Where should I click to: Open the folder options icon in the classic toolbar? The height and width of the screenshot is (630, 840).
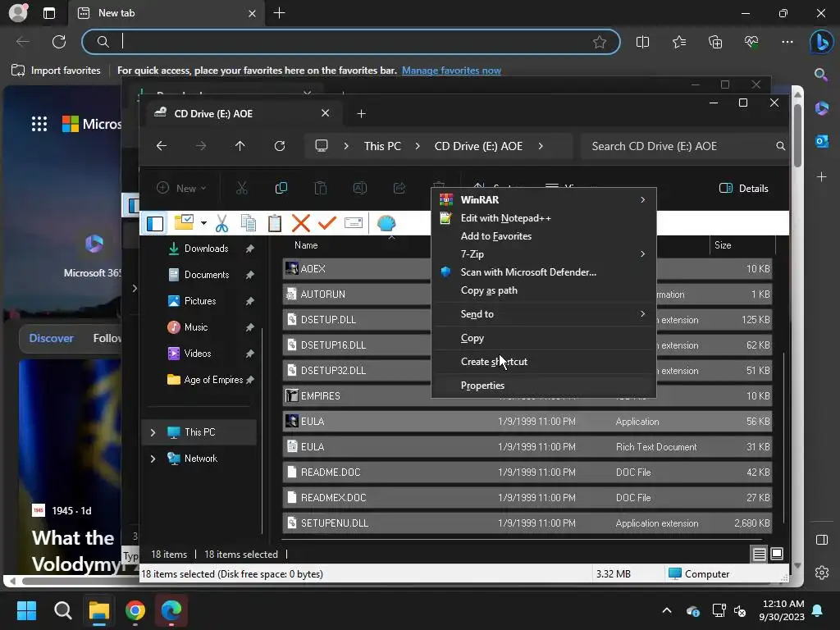(x=184, y=222)
